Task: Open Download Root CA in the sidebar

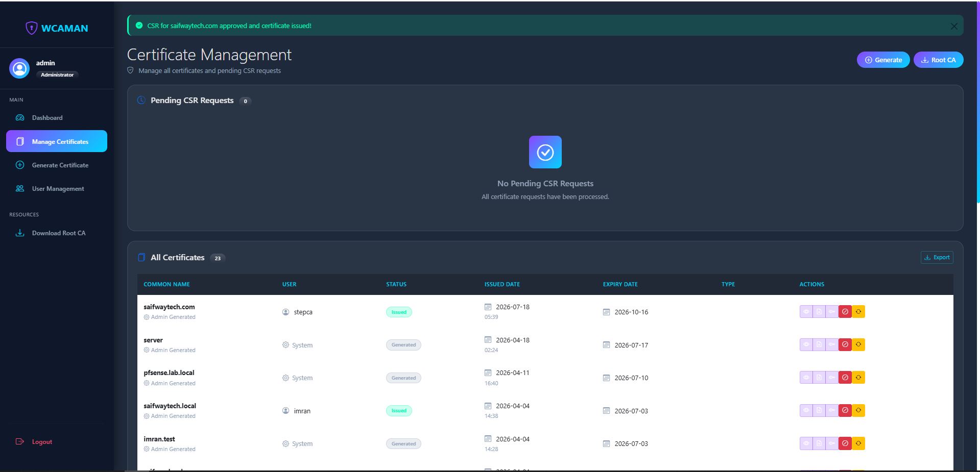Action: (x=57, y=233)
